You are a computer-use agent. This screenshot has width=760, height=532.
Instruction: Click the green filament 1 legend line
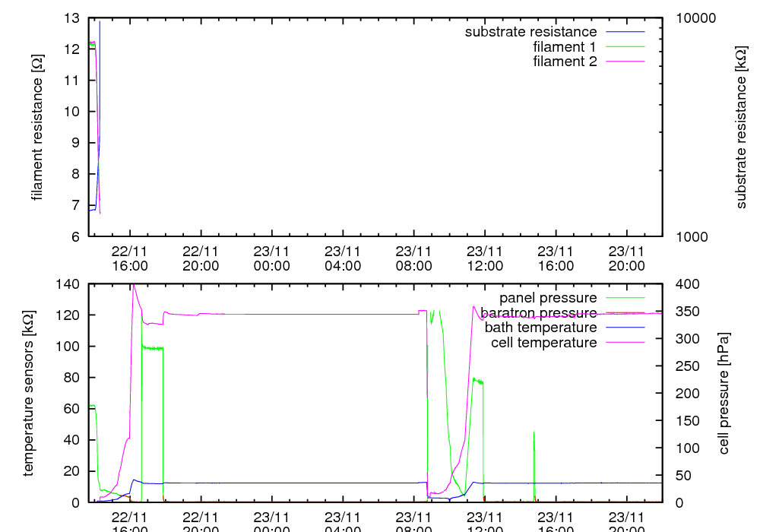point(625,47)
